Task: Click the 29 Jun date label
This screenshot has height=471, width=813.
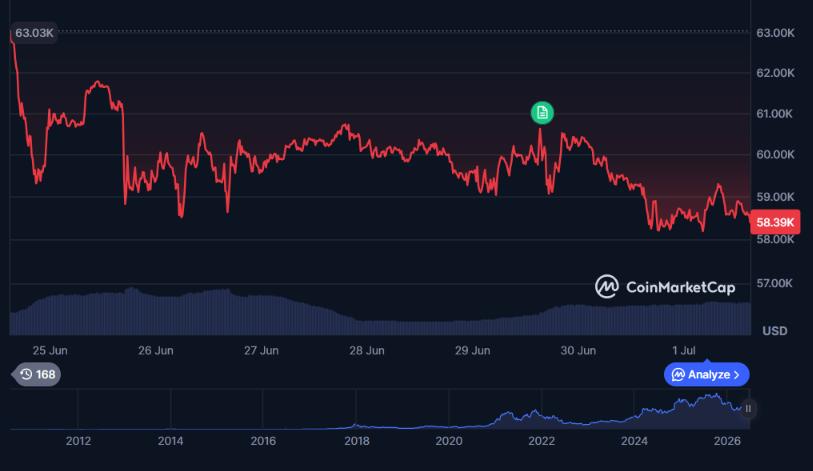Action: (472, 351)
